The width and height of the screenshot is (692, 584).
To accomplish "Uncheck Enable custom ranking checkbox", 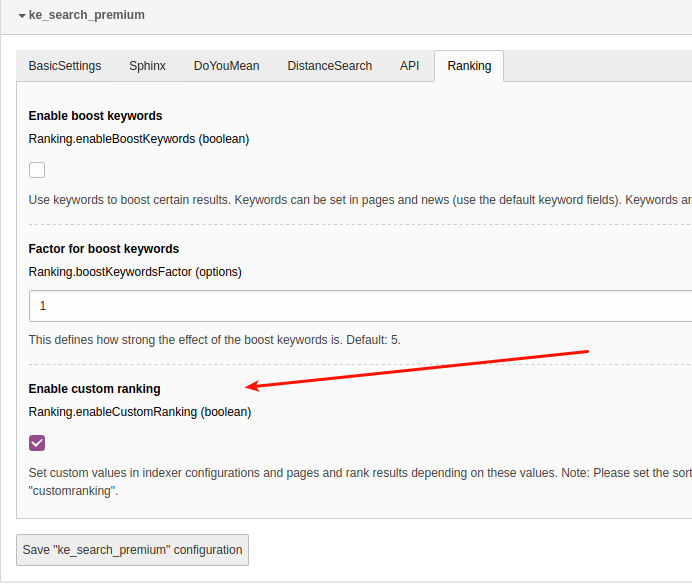I will tap(37, 443).
